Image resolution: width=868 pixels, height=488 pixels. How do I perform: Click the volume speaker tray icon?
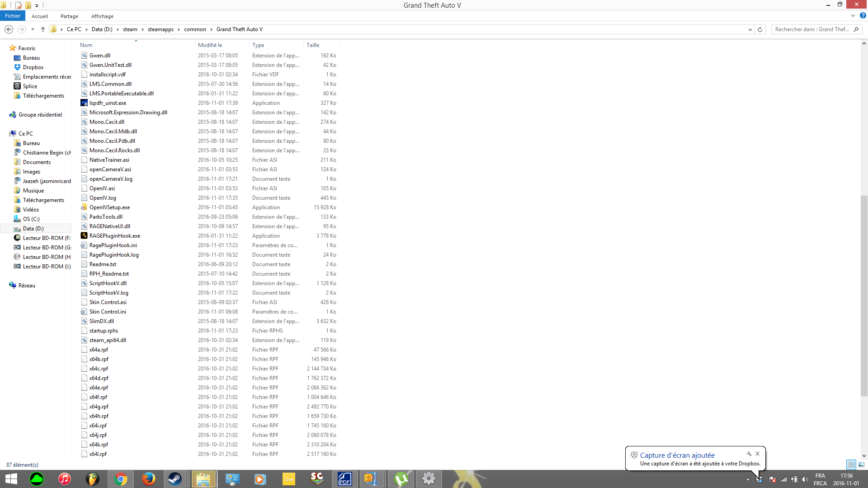pyautogui.click(x=805, y=479)
